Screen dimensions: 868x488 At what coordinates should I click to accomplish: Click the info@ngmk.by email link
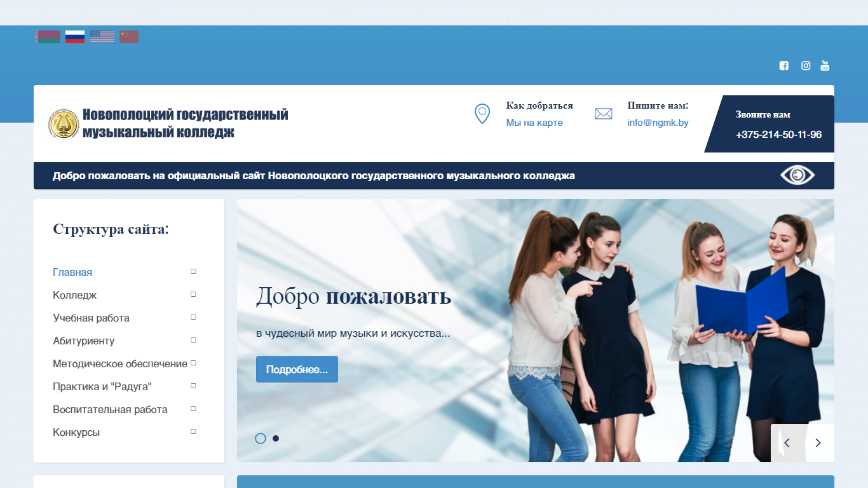click(658, 123)
